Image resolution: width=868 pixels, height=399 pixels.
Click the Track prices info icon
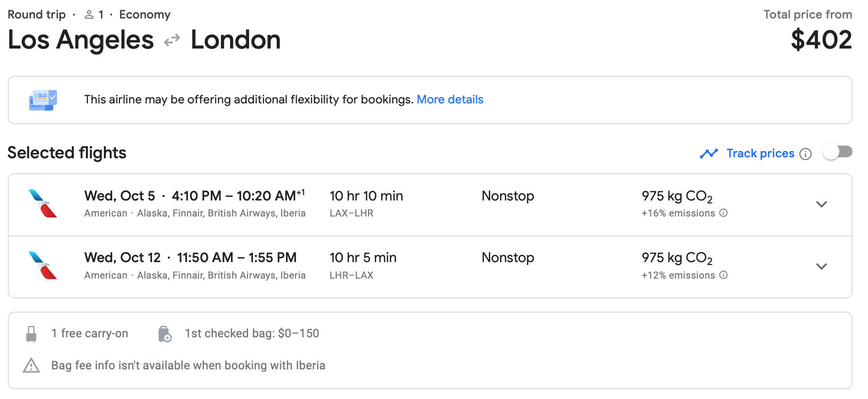click(805, 154)
